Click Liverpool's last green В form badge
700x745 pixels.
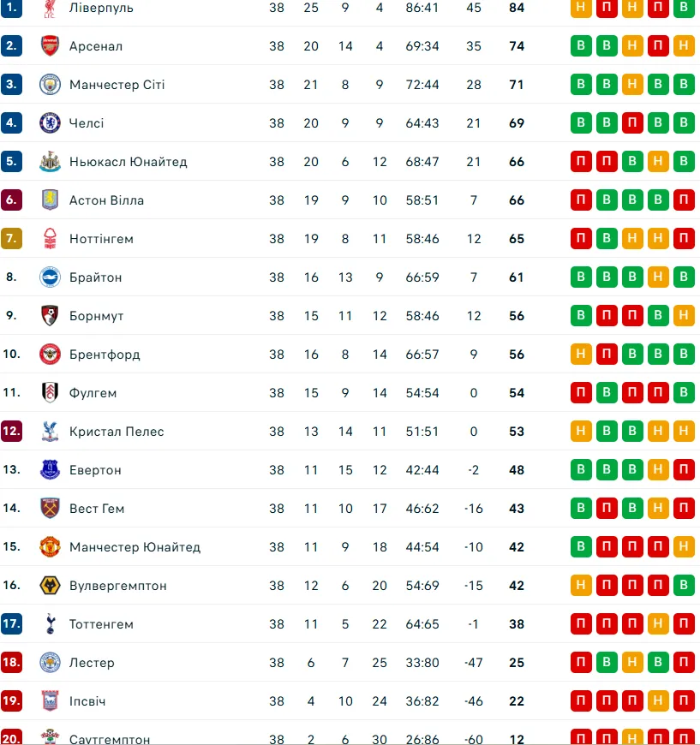[x=684, y=7]
